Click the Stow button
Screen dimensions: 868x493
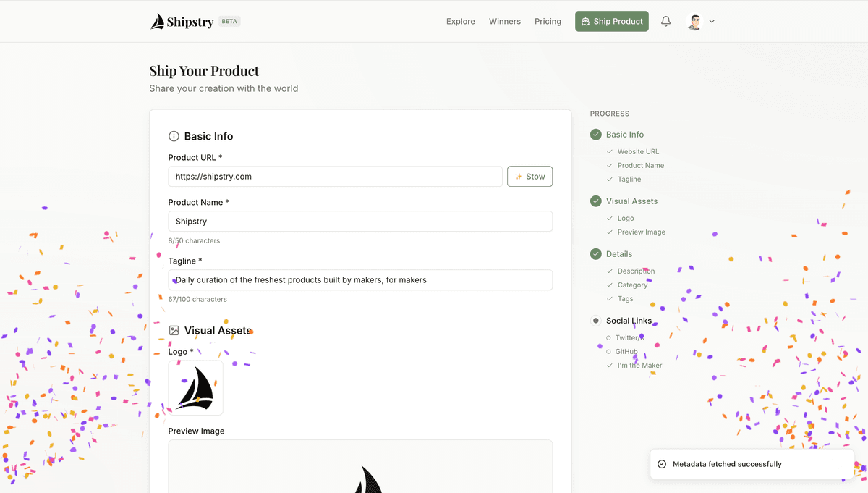530,177
